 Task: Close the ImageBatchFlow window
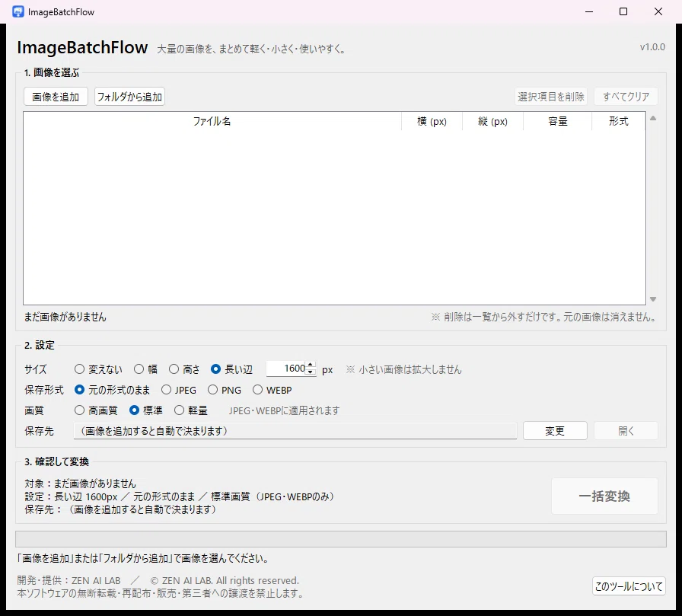(658, 11)
